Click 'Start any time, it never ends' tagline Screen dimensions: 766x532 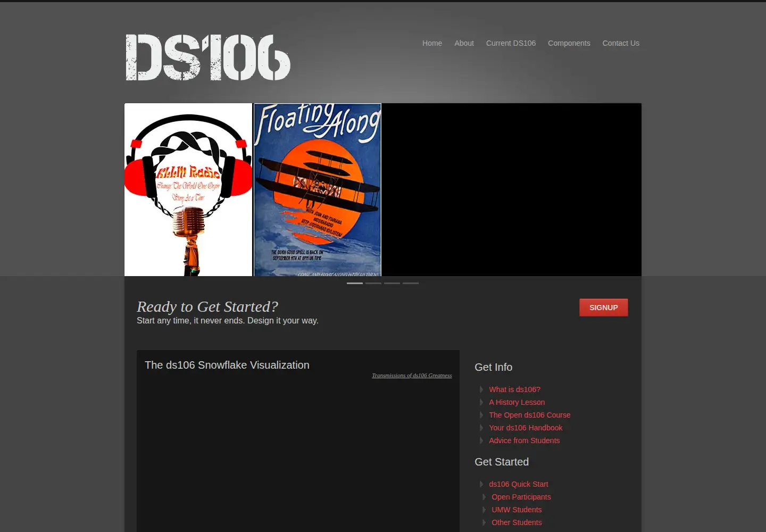[x=228, y=321]
